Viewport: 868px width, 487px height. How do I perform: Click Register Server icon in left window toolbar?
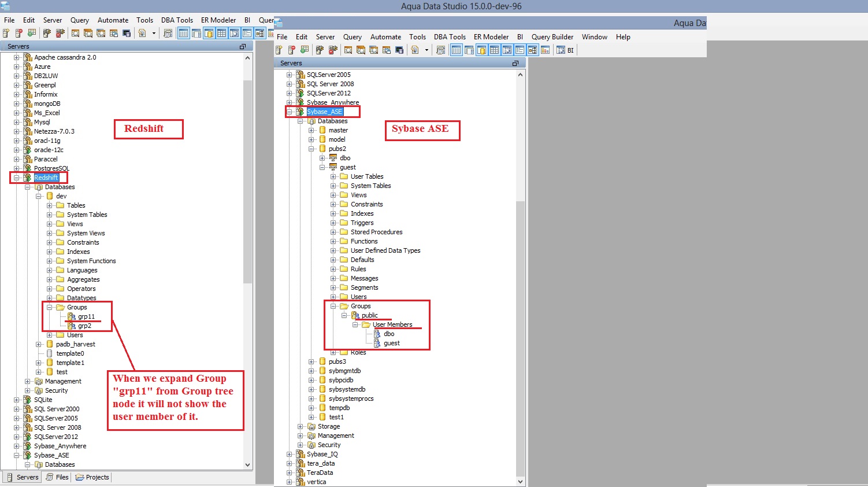(6, 34)
